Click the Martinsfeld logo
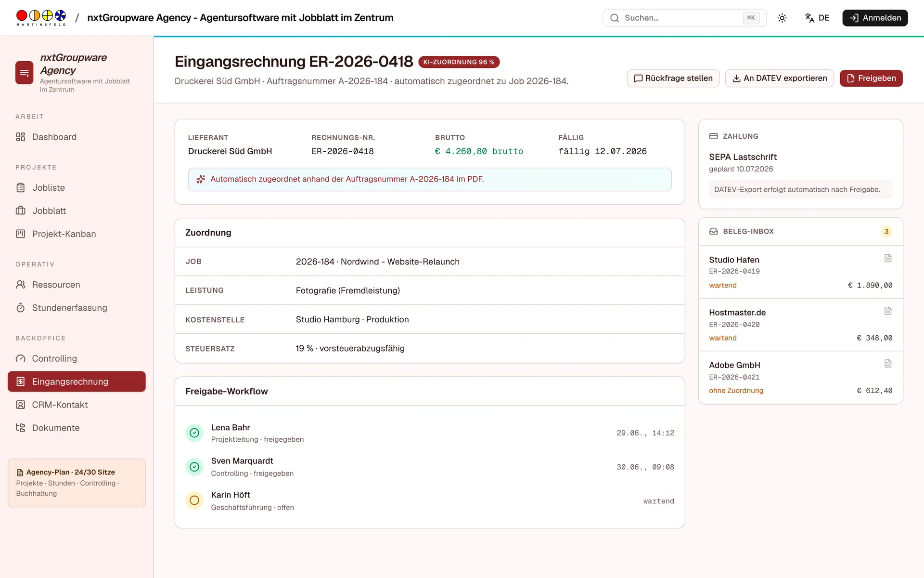924x578 pixels. pyautogui.click(x=41, y=18)
